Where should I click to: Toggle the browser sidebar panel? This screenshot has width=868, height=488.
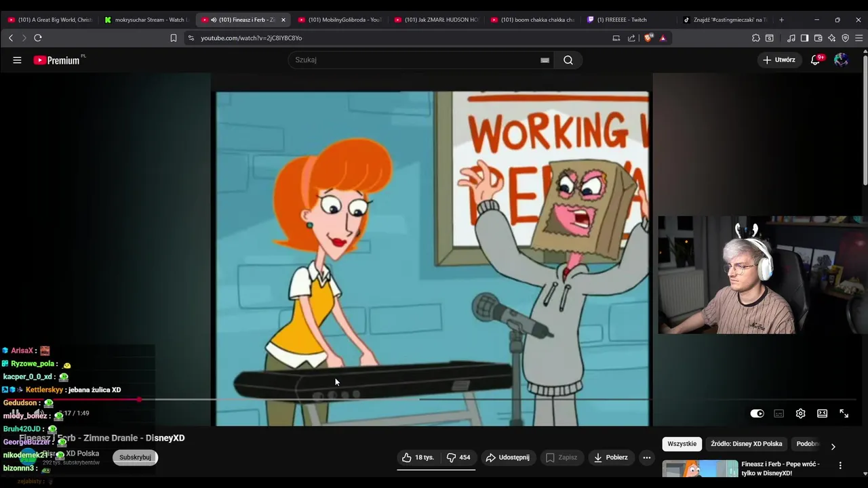point(804,38)
